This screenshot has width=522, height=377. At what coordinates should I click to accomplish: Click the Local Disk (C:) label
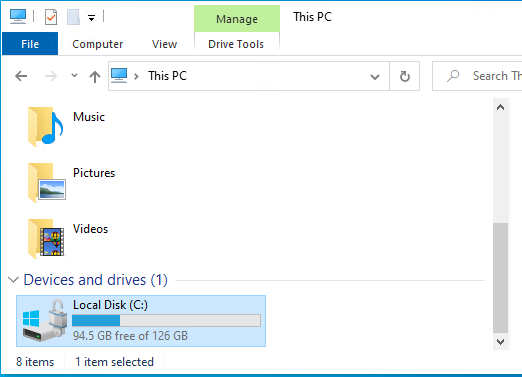[110, 305]
